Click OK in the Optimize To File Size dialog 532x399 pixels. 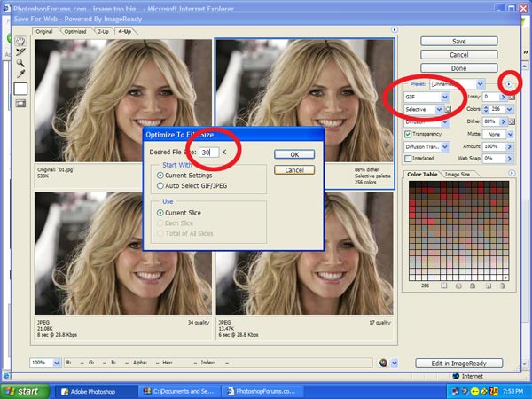pyautogui.click(x=294, y=154)
